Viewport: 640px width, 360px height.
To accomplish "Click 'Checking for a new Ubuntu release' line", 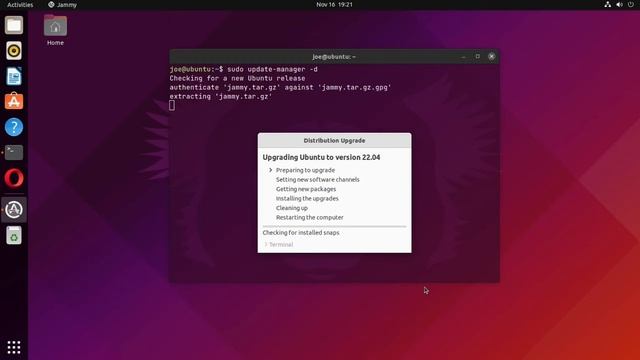I will tap(238, 78).
